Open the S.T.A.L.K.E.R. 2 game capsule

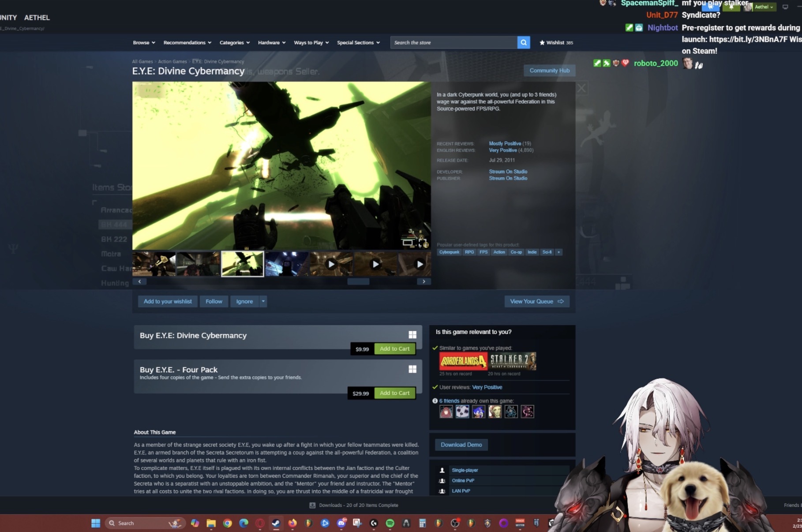pyautogui.click(x=512, y=361)
